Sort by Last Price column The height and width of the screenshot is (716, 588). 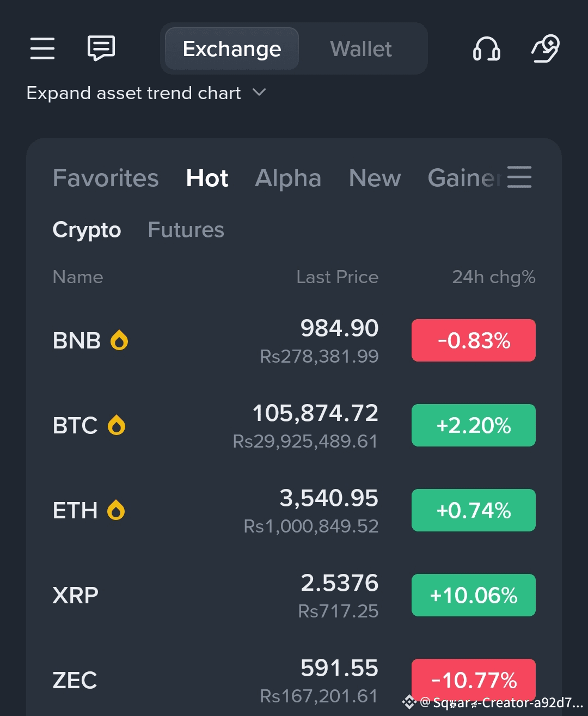click(x=337, y=277)
